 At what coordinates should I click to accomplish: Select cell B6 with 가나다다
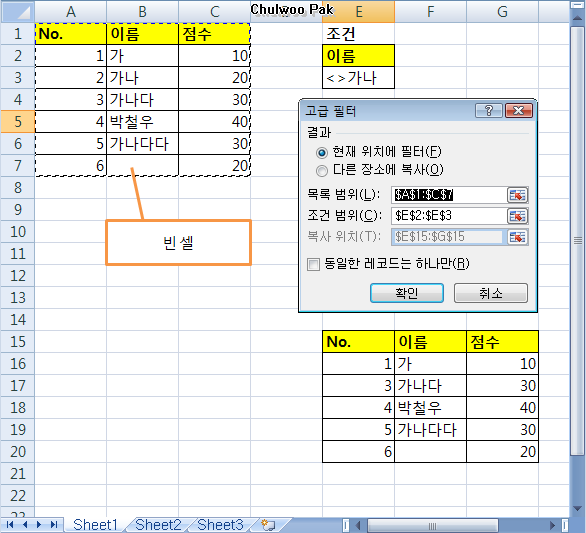pos(142,144)
